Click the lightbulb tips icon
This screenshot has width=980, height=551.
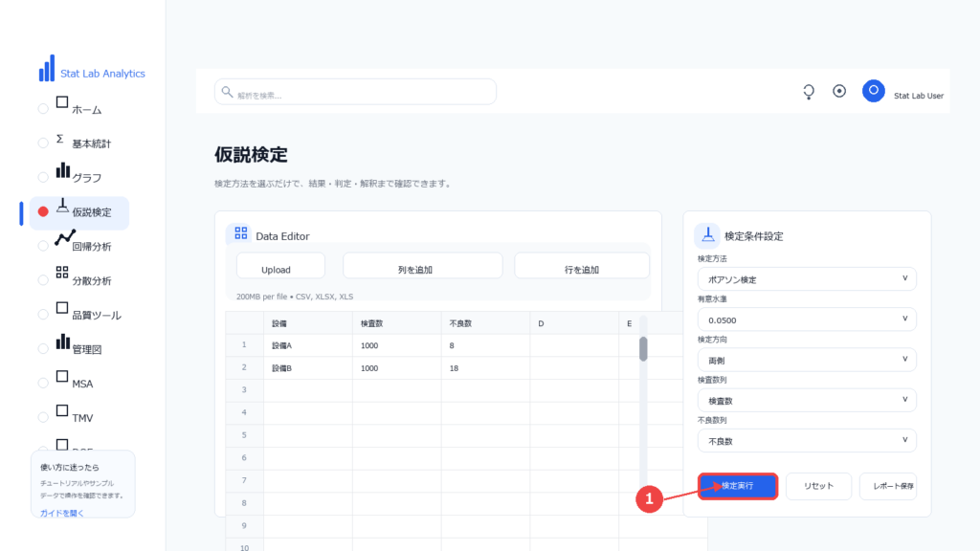[x=809, y=92]
